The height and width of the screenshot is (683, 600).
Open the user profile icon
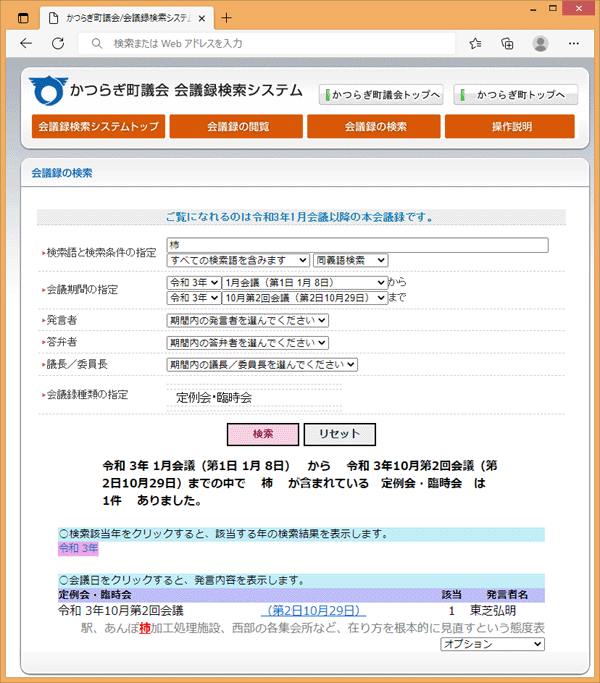coord(540,43)
